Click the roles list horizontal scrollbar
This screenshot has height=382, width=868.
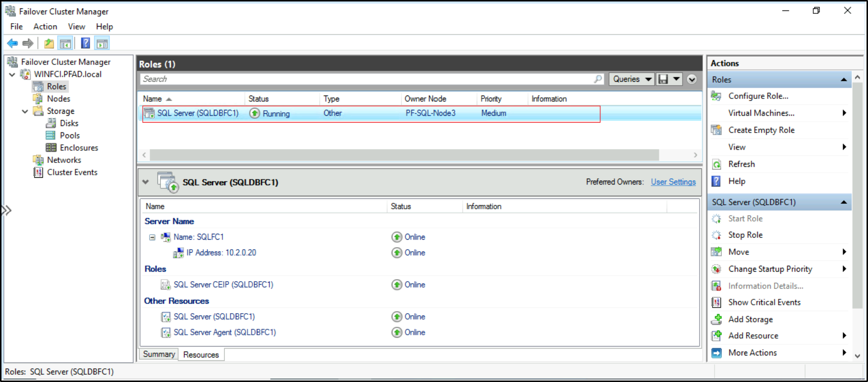click(403, 155)
